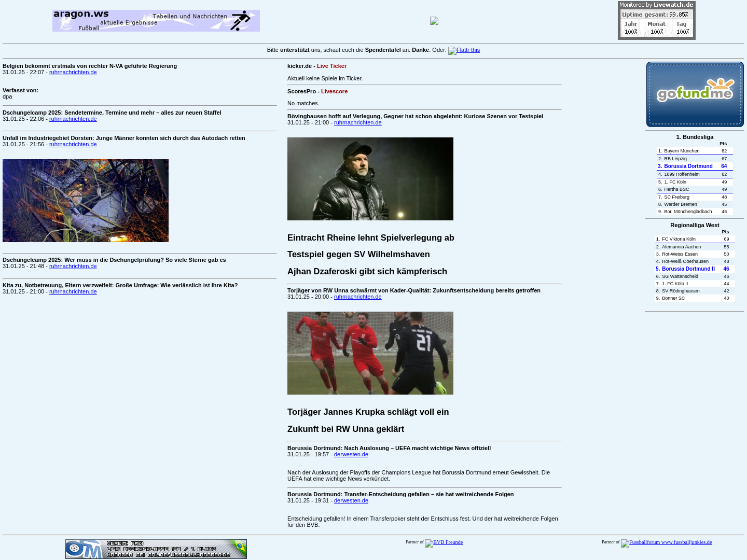This screenshot has width=747, height=560.
Task: Click the Spendentafel text in support notice
Action: tap(383, 50)
